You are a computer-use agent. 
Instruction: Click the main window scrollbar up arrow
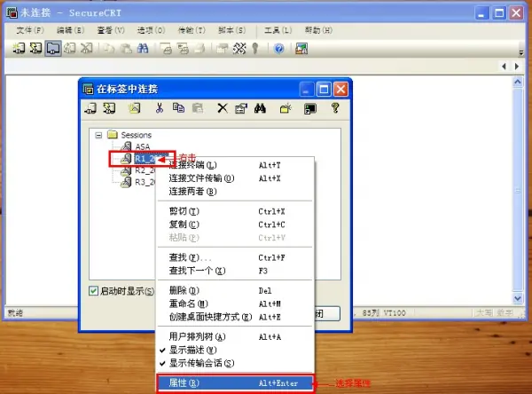pos(518,82)
